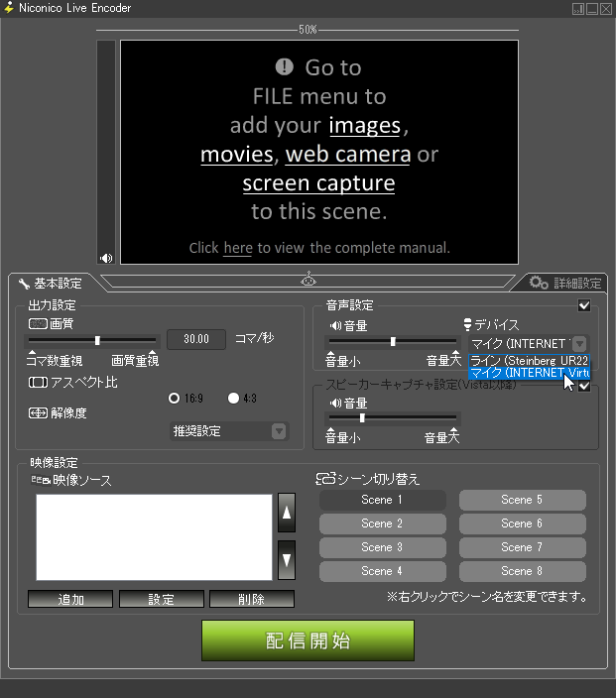Enable the 音声設定 audio checkbox
The image size is (616, 698).
pos(584,305)
